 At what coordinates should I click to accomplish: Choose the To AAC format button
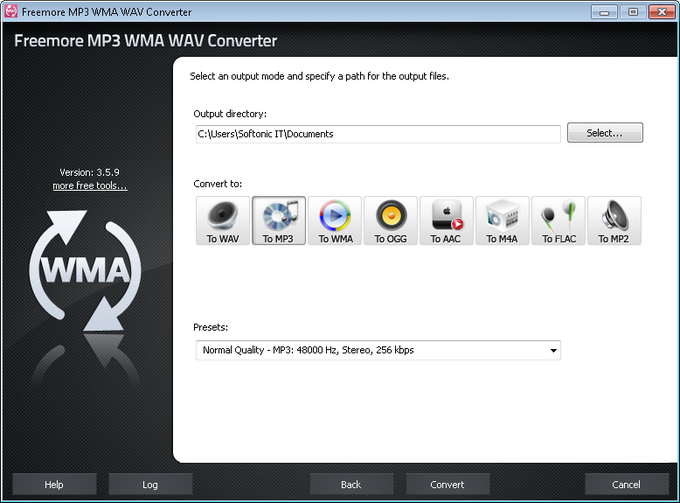click(x=447, y=221)
